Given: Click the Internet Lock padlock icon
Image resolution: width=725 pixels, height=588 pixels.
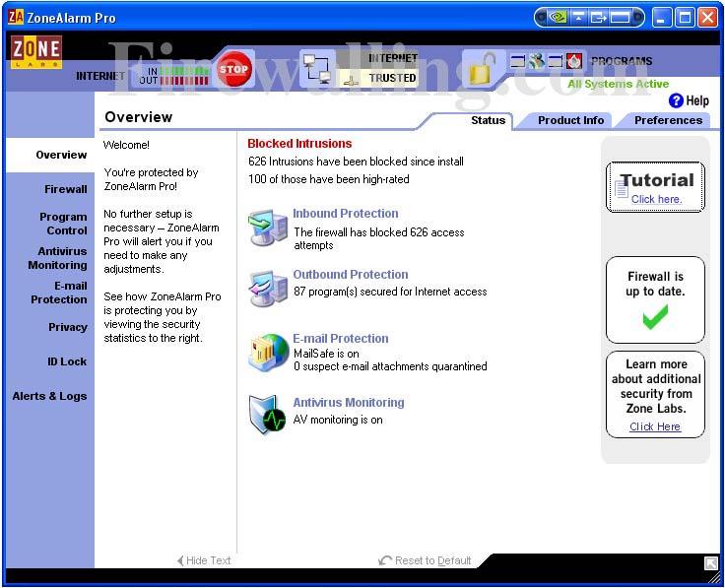Looking at the screenshot, I should coord(482,69).
